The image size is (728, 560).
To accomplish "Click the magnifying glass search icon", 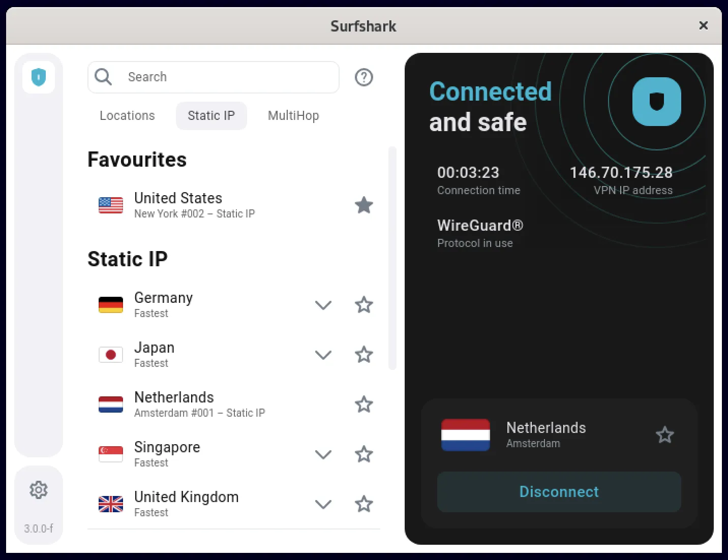I will pos(103,77).
